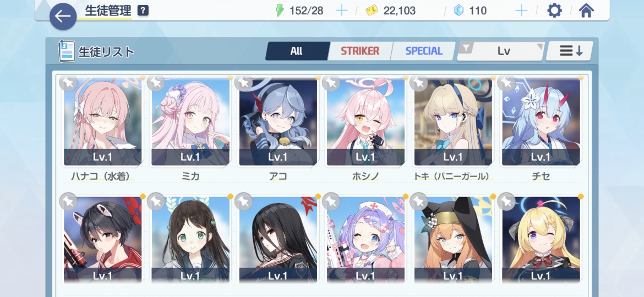Switch to the SPECIAL tab

coord(423,51)
